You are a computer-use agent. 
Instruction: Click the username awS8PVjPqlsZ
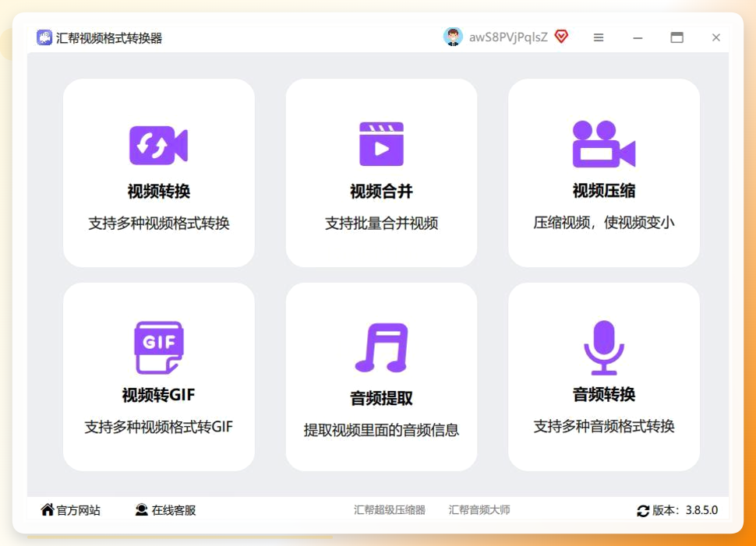pyautogui.click(x=508, y=37)
